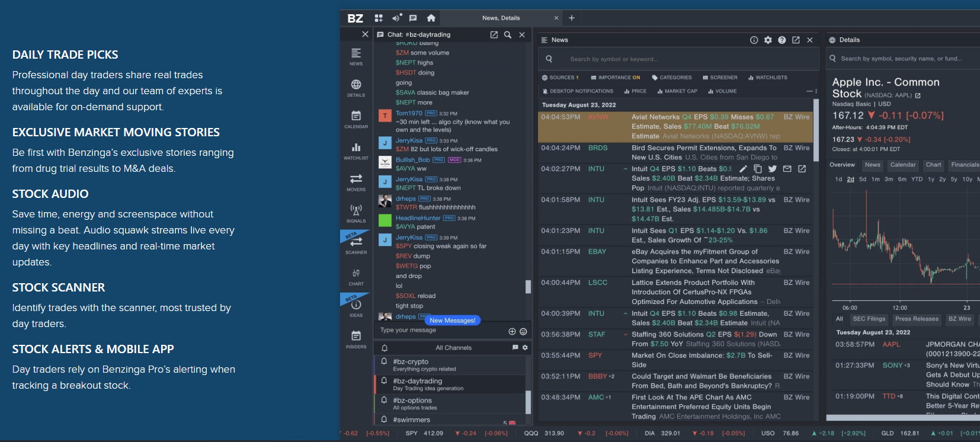The image size is (980, 442).
Task: Select the 5d chart range
Action: [x=863, y=179]
